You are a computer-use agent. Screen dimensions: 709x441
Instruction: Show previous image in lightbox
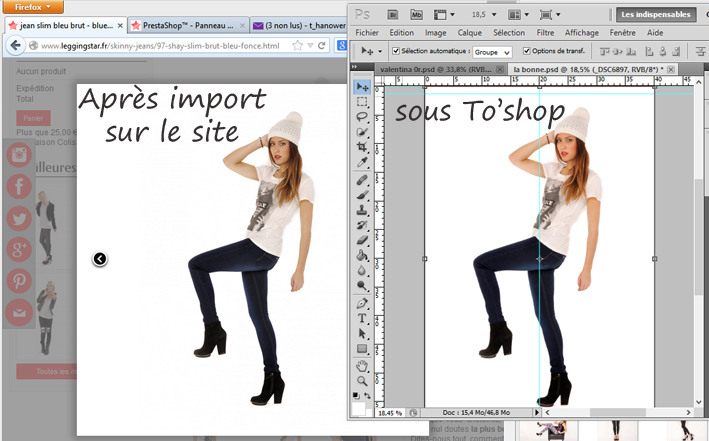pos(100,259)
